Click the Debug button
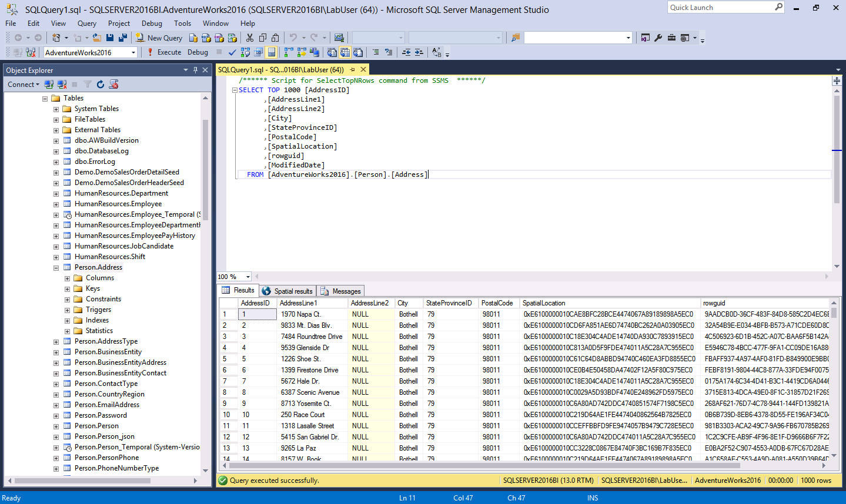Viewport: 846px width, 504px height. [198, 52]
